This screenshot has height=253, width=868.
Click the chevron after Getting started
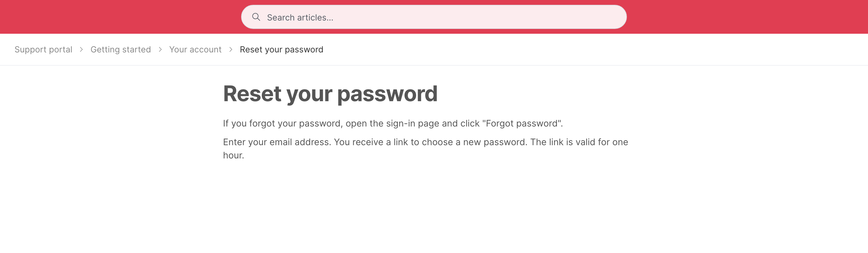tap(160, 49)
